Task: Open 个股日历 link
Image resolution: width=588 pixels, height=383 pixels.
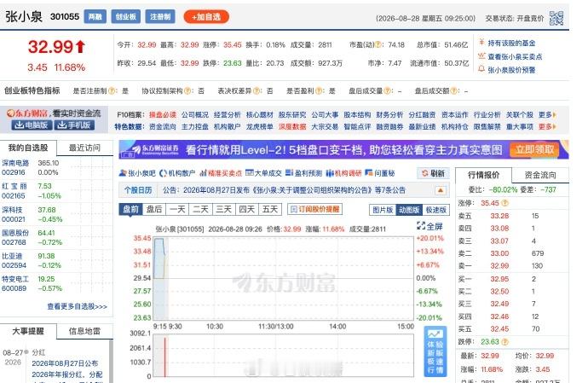Action: [138, 190]
